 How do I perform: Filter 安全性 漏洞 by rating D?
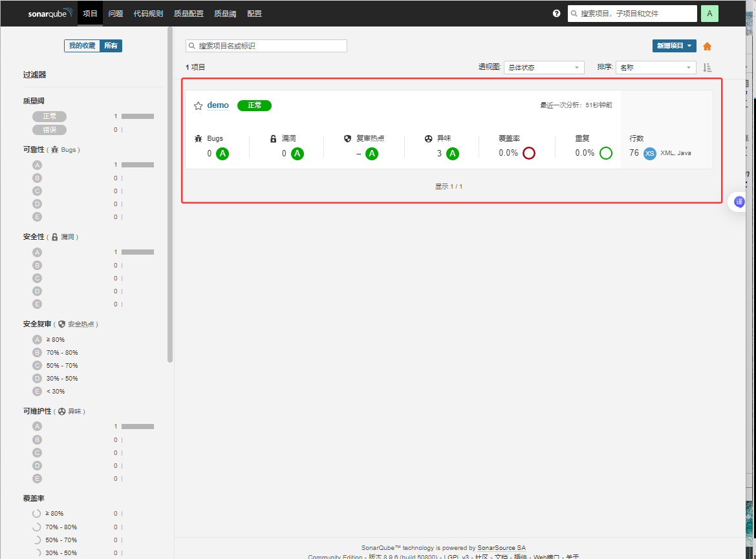click(x=37, y=291)
